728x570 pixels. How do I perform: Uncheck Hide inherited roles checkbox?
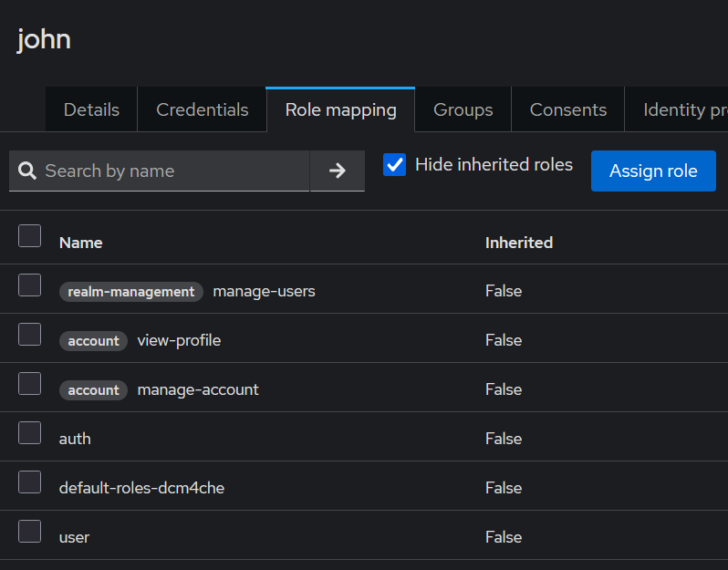(x=395, y=165)
